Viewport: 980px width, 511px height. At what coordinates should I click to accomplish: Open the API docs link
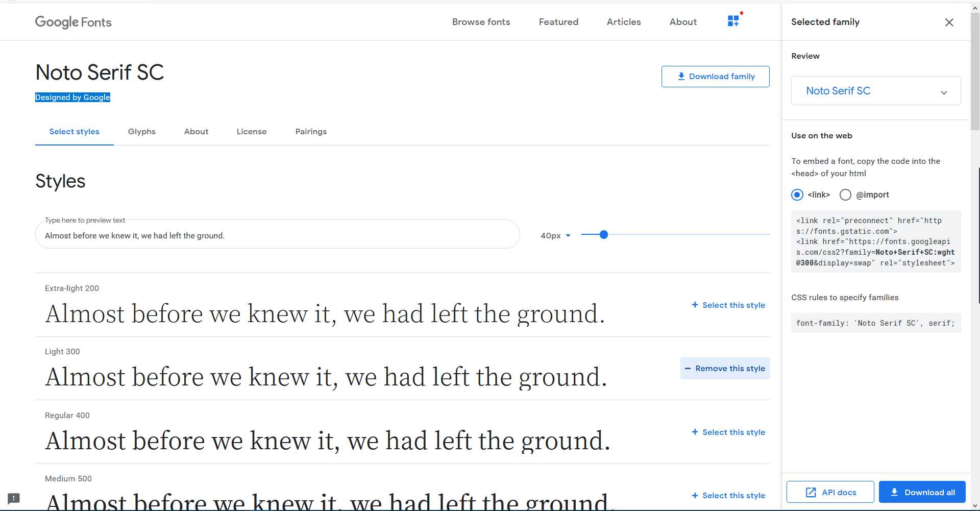(830, 492)
